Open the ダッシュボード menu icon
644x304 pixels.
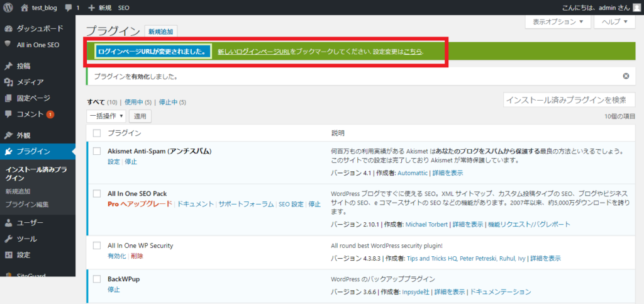8,28
